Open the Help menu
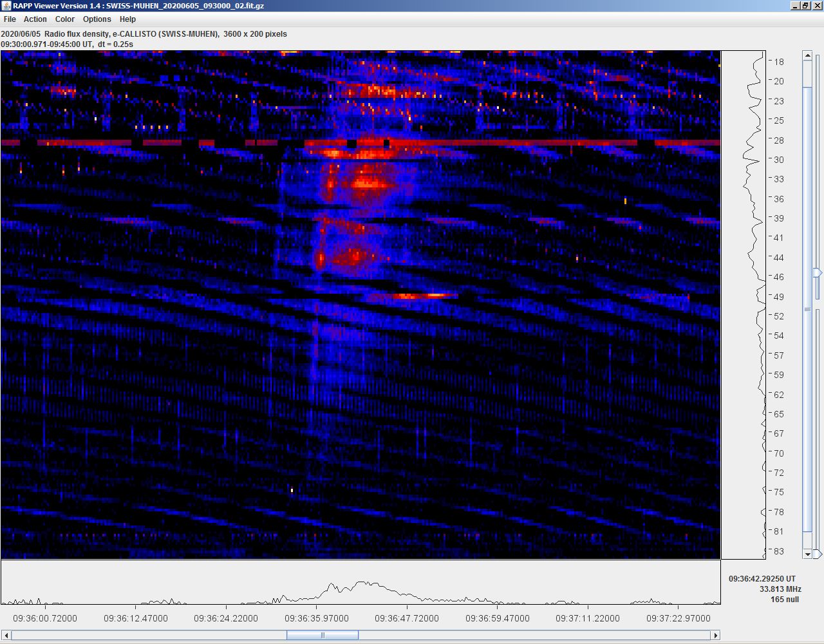This screenshot has height=644, width=824. 128,19
